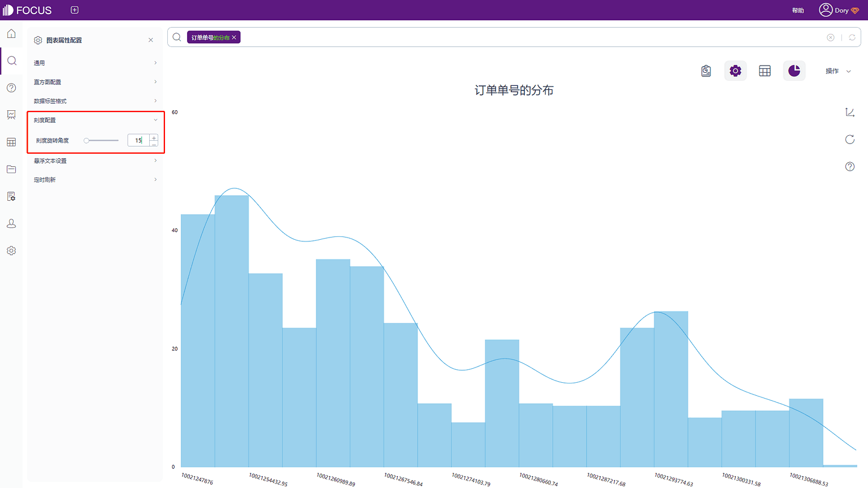This screenshot has height=488, width=868.
Task: Click x-axis label 10021260989.89
Action: pos(336,480)
